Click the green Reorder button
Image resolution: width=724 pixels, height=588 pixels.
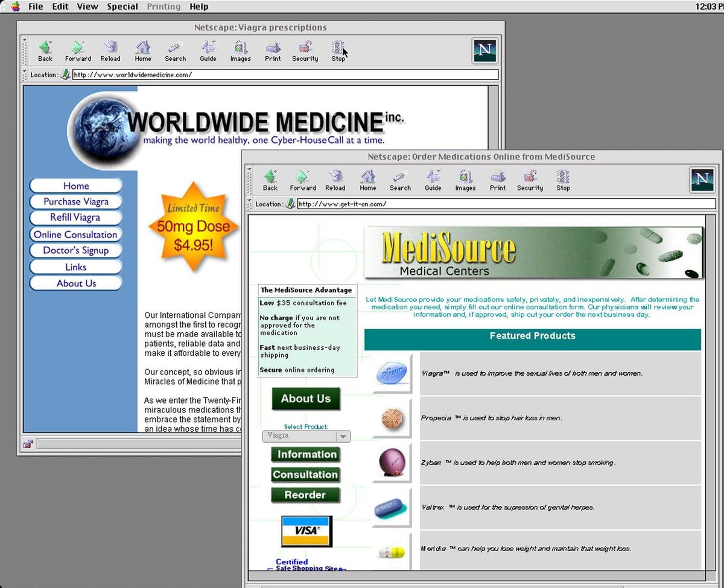pyautogui.click(x=306, y=495)
